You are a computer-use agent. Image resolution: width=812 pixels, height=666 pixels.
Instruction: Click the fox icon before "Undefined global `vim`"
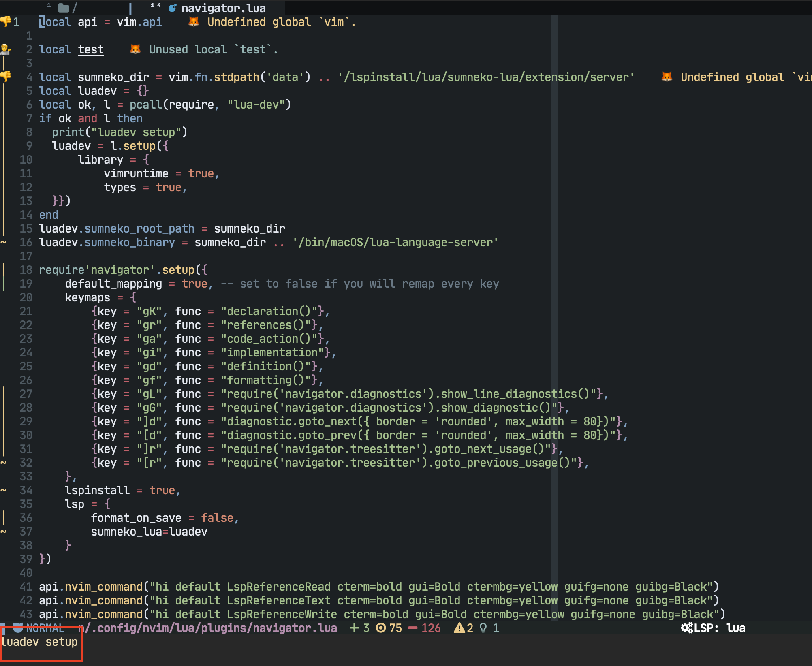click(x=194, y=21)
